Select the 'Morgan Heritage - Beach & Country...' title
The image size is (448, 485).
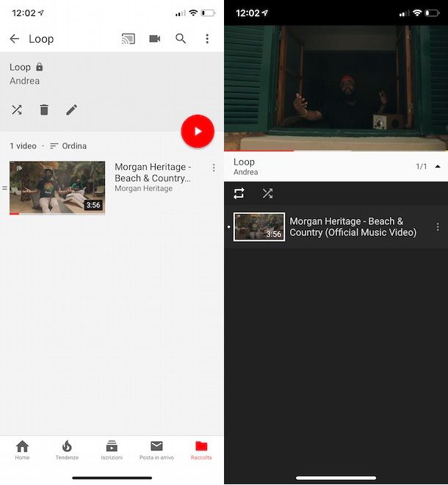[x=153, y=172]
